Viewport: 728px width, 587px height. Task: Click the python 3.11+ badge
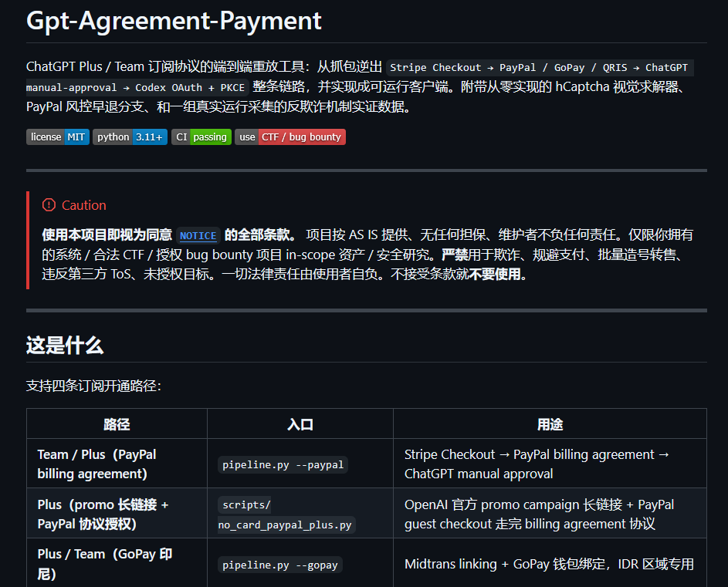pos(130,137)
